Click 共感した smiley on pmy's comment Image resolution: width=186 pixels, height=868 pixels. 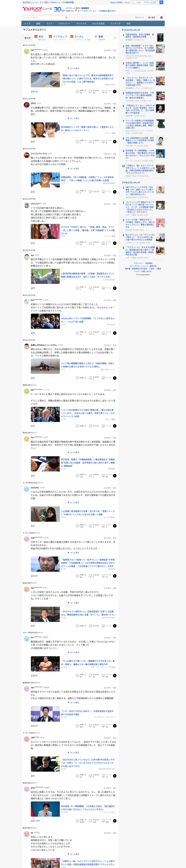coord(77,821)
